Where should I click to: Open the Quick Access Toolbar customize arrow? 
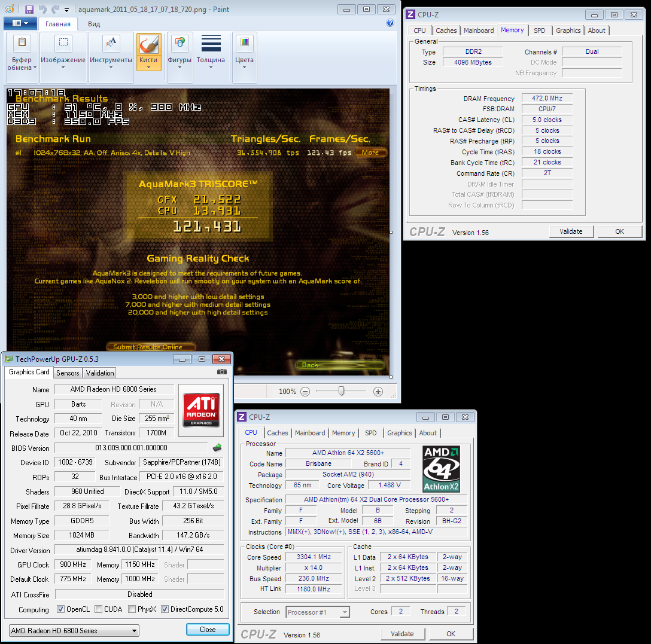coord(66,10)
